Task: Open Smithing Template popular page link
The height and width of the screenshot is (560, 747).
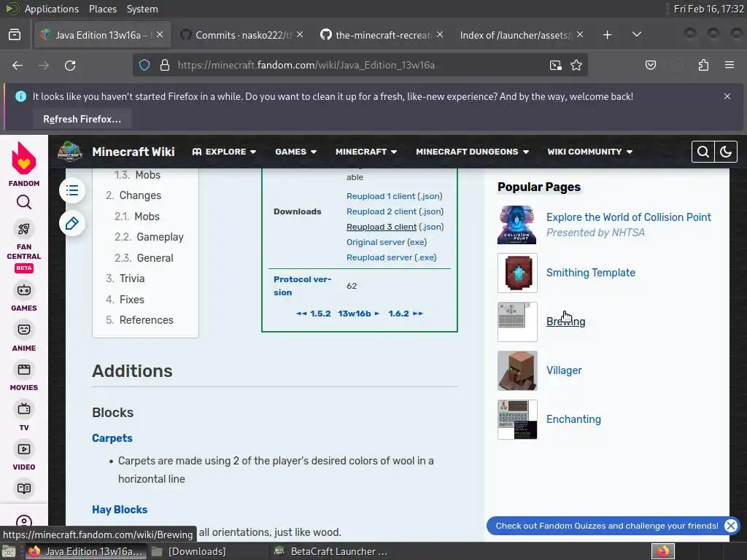Action: (x=591, y=273)
